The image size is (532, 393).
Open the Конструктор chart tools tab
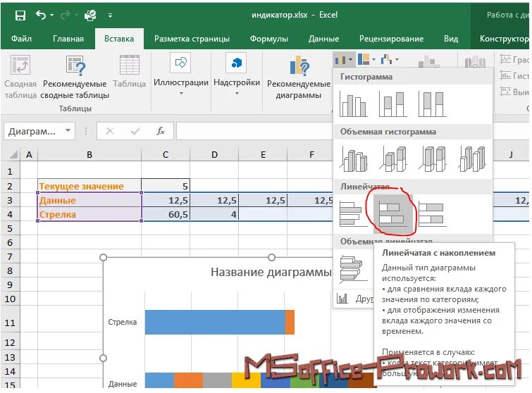(504, 39)
